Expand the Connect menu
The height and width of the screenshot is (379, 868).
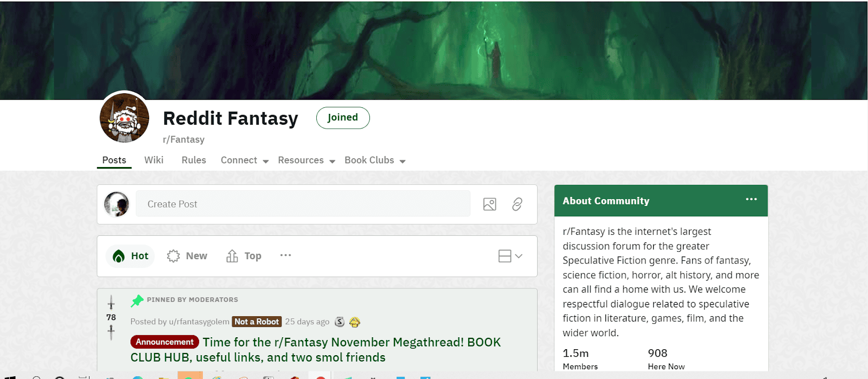pyautogui.click(x=245, y=160)
